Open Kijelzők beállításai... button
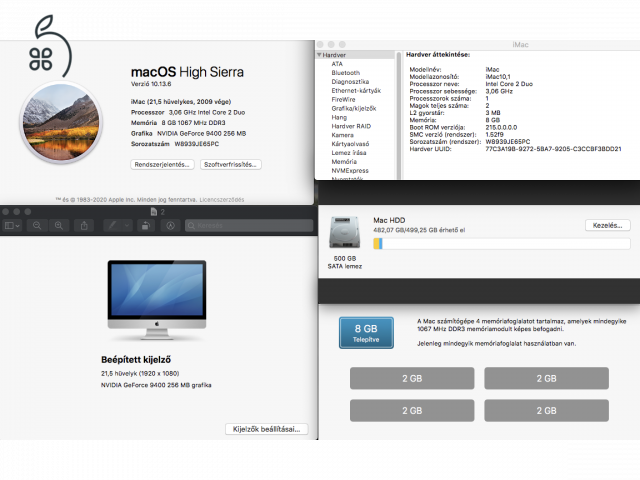 266,428
